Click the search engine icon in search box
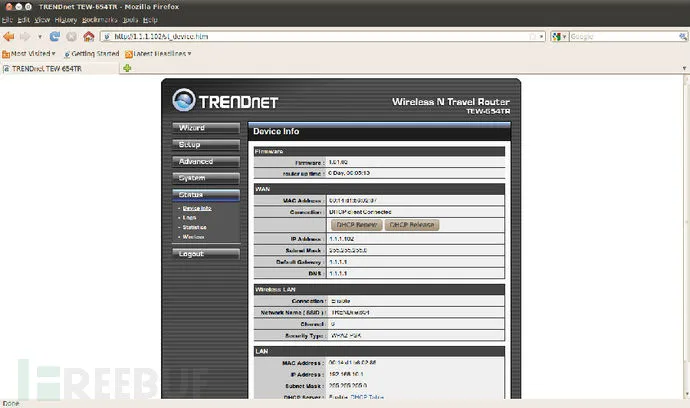Viewport: 690px width, 408px height. click(x=558, y=36)
